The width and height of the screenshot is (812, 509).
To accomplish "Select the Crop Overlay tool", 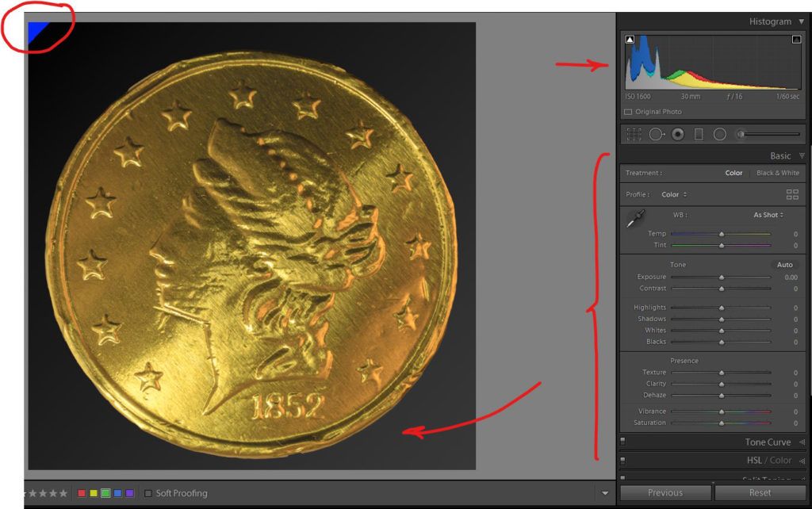I will point(634,134).
